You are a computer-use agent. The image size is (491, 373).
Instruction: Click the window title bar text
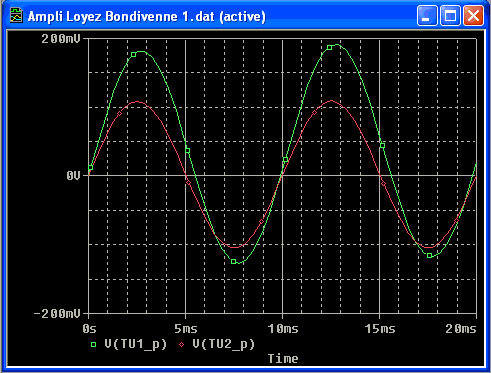147,16
